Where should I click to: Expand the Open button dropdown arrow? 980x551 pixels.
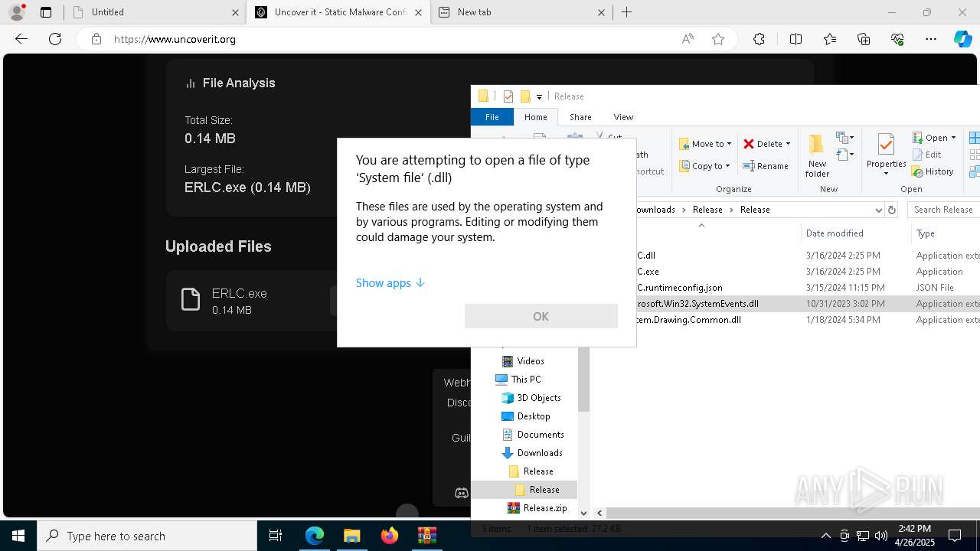click(x=953, y=138)
